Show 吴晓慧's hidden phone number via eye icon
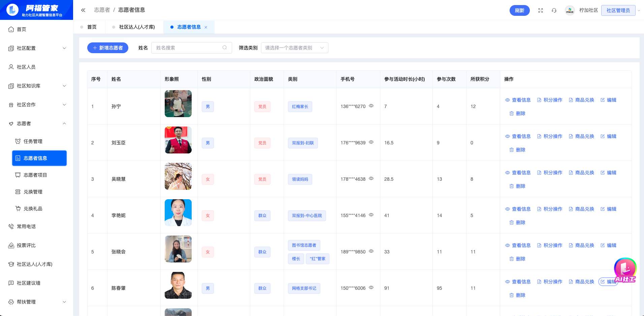 click(x=371, y=179)
